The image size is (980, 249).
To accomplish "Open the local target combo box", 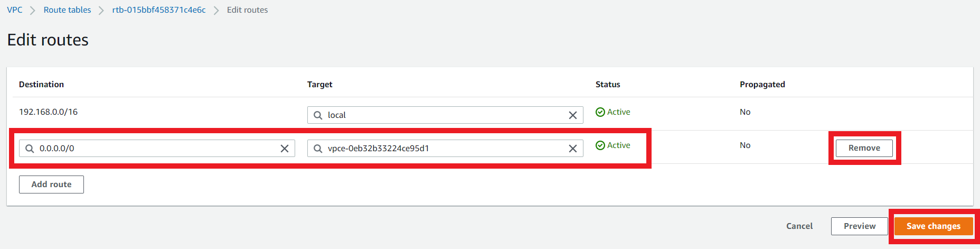I will tap(445, 115).
